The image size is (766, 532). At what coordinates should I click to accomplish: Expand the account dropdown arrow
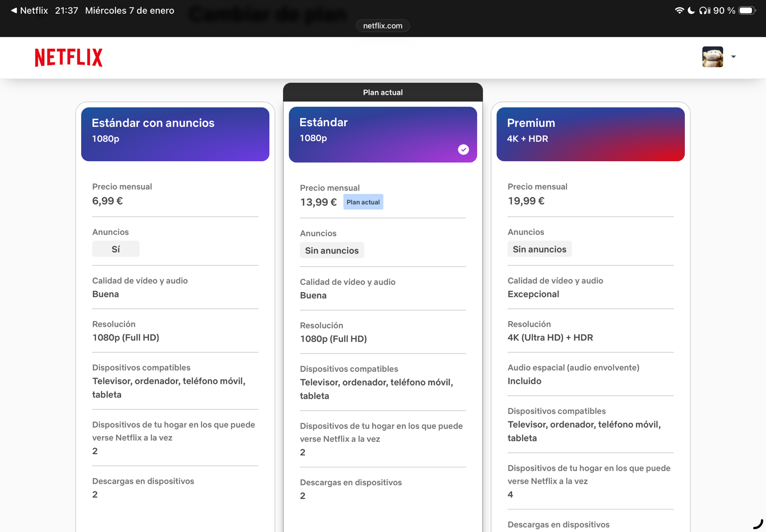733,57
